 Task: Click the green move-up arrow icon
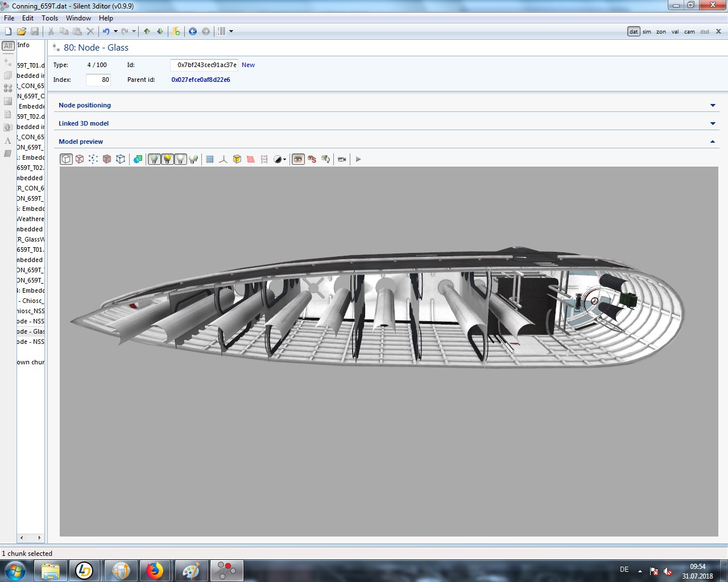[x=147, y=31]
